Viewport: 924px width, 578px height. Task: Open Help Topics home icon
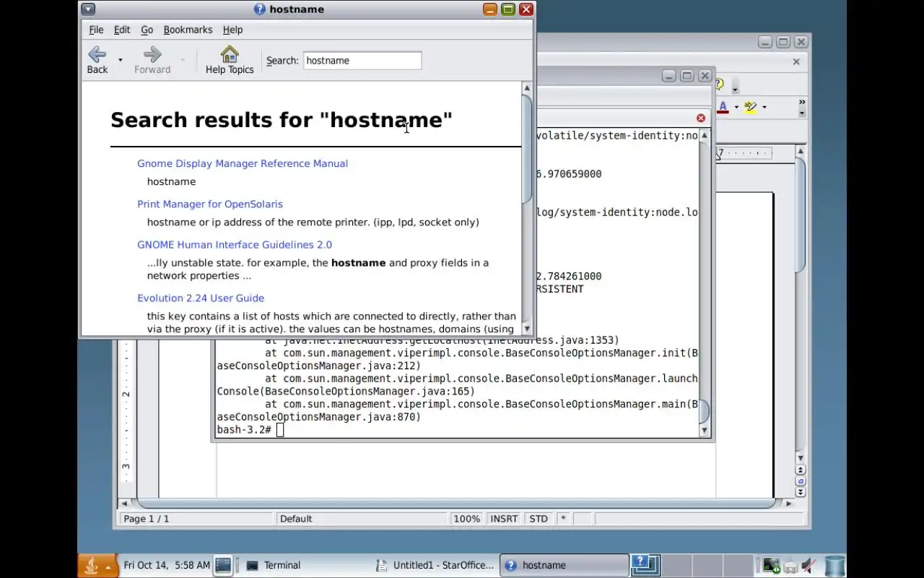pyautogui.click(x=230, y=60)
